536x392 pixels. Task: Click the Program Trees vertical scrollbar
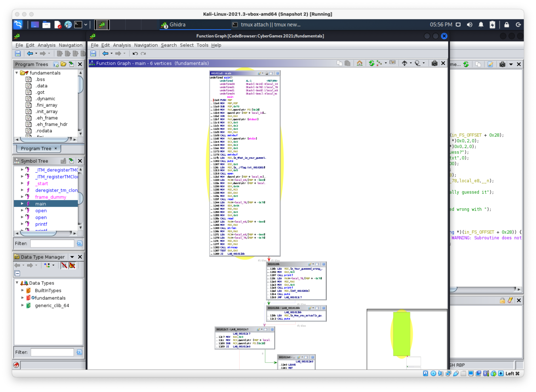pos(81,103)
